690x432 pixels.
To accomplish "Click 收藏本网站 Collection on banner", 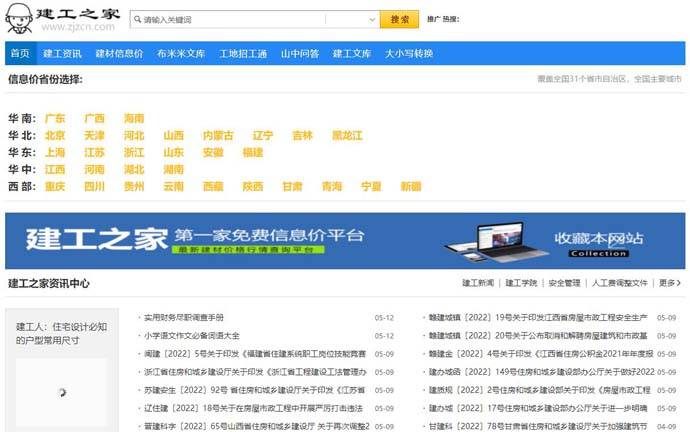I will pyautogui.click(x=598, y=244).
